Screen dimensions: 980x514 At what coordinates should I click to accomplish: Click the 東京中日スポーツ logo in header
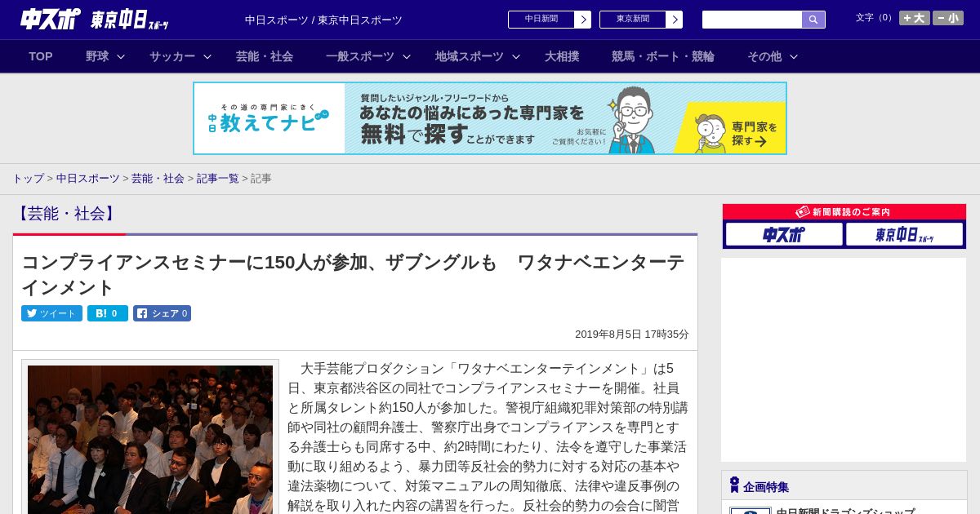130,20
